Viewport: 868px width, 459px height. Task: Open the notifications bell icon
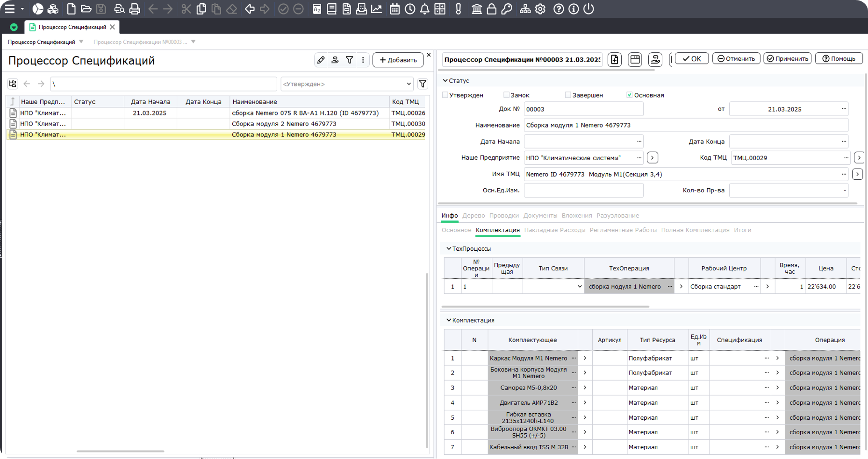click(424, 9)
